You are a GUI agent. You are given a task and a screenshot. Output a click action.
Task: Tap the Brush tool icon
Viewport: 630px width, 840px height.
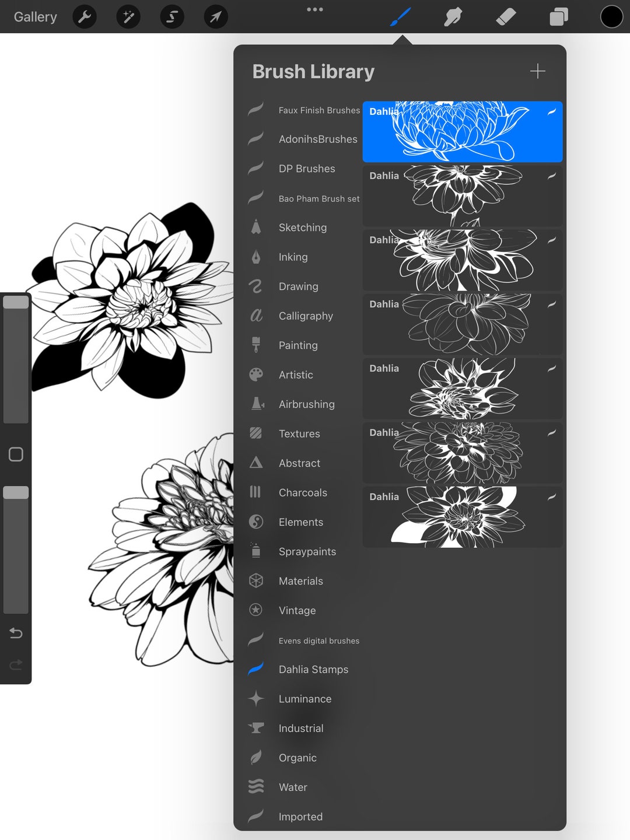[401, 17]
